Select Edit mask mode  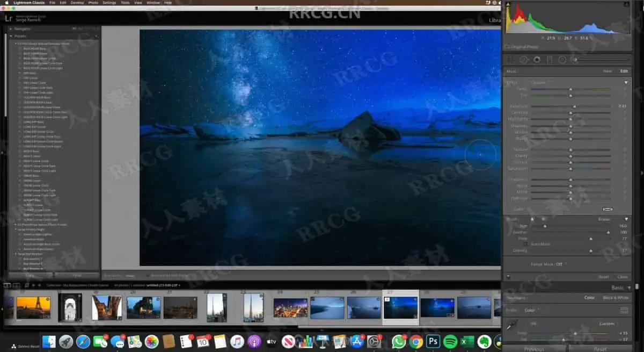point(624,71)
